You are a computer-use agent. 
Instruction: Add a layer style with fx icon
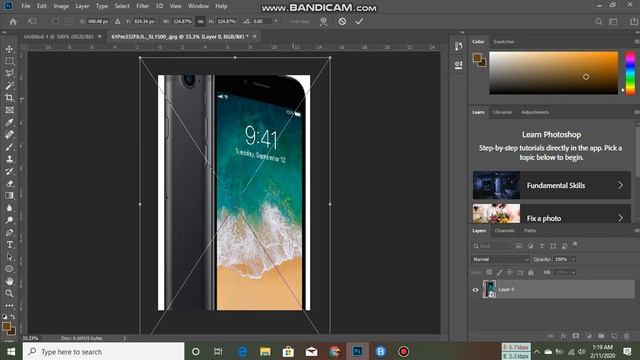pos(563,336)
